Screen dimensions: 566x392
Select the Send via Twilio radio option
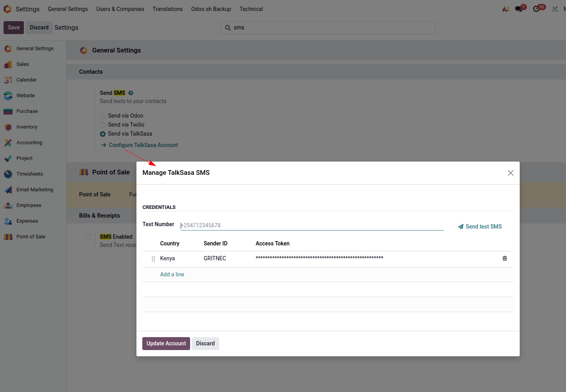[x=103, y=125]
